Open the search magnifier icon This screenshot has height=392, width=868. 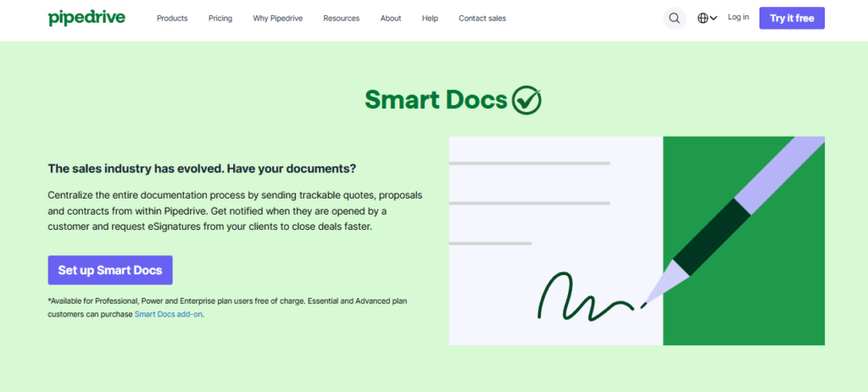click(x=674, y=19)
